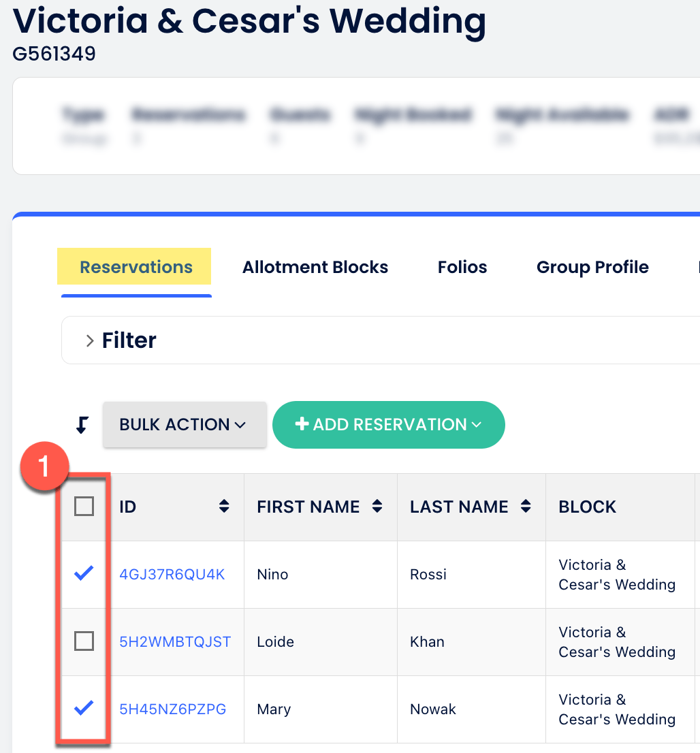Sort the table using the ID column arrows
The width and height of the screenshot is (700, 753).
click(225, 507)
